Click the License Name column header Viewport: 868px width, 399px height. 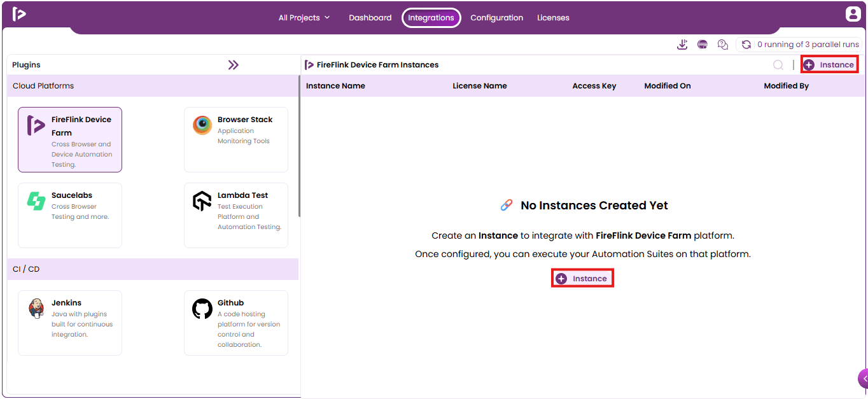[480, 86]
